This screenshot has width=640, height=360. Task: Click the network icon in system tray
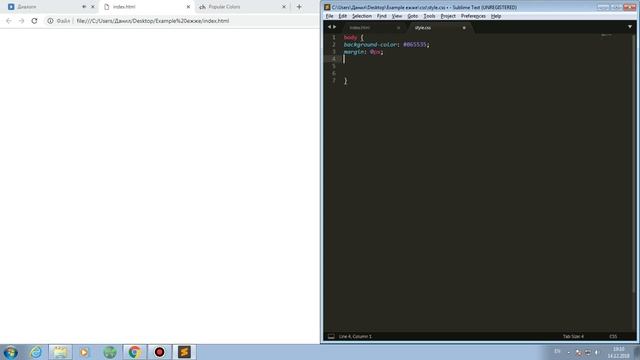(588, 352)
